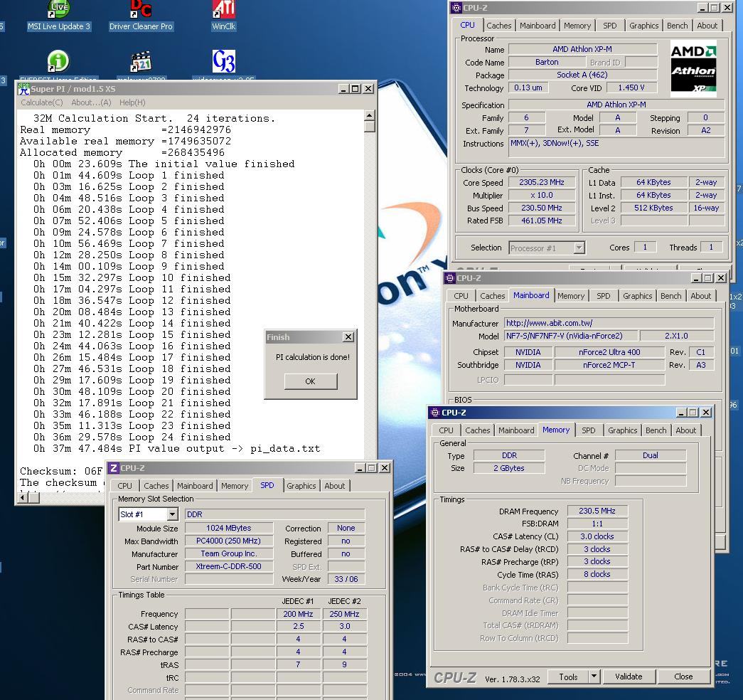Open Memory tab in top CPU-Z window

click(577, 26)
